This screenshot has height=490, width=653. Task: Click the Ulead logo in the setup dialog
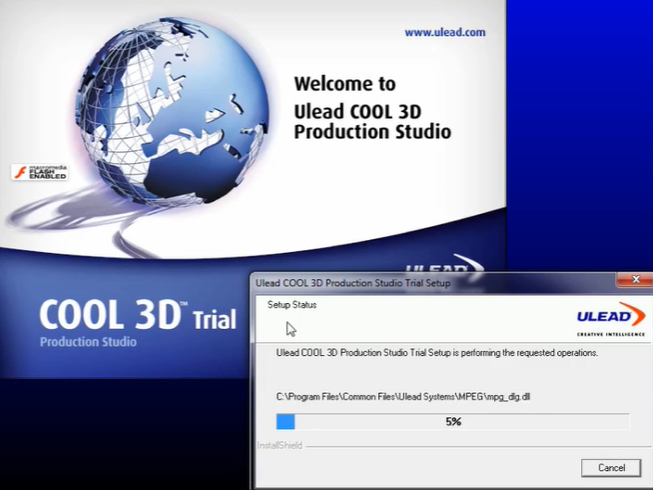tap(611, 319)
